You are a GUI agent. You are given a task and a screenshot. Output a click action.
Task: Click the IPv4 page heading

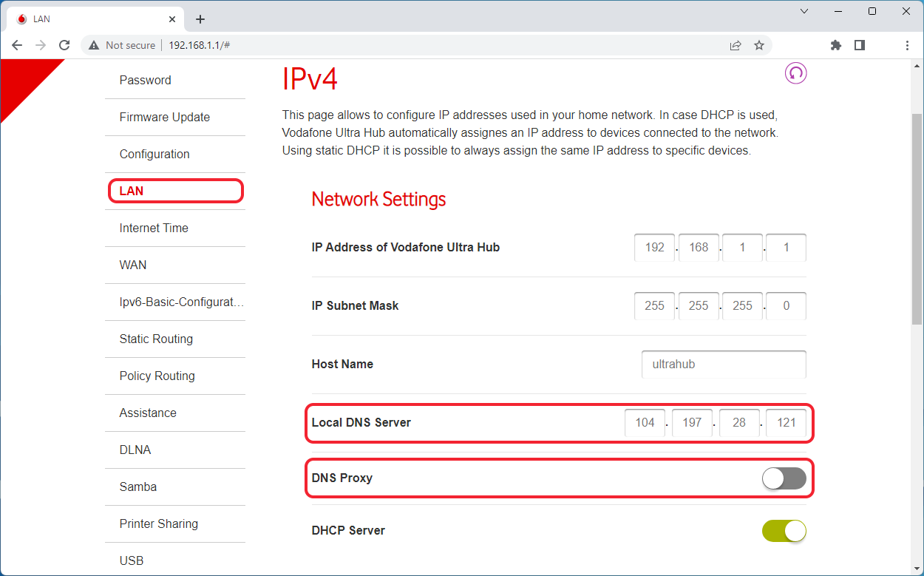click(310, 78)
